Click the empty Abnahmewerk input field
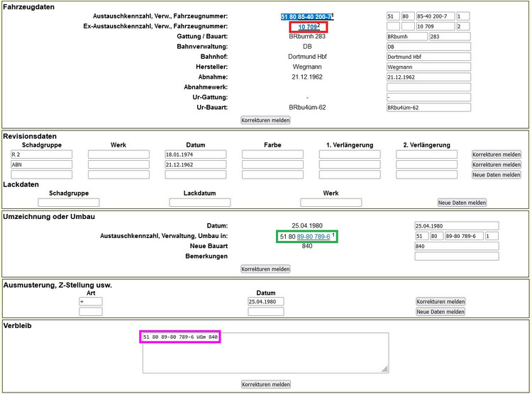 [428, 87]
